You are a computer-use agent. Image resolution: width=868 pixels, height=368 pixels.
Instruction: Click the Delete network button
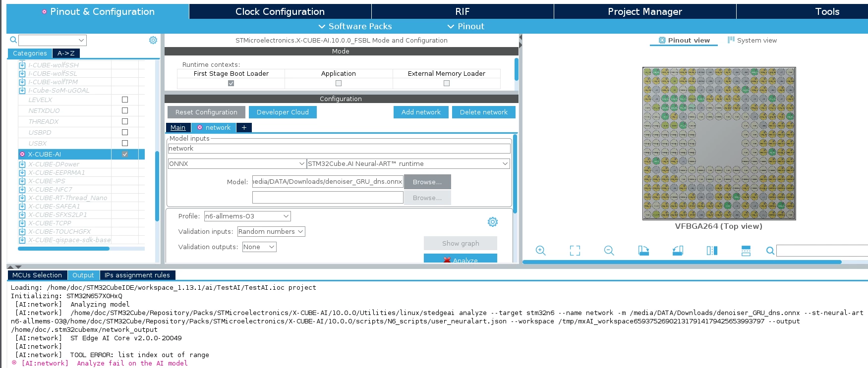(484, 112)
